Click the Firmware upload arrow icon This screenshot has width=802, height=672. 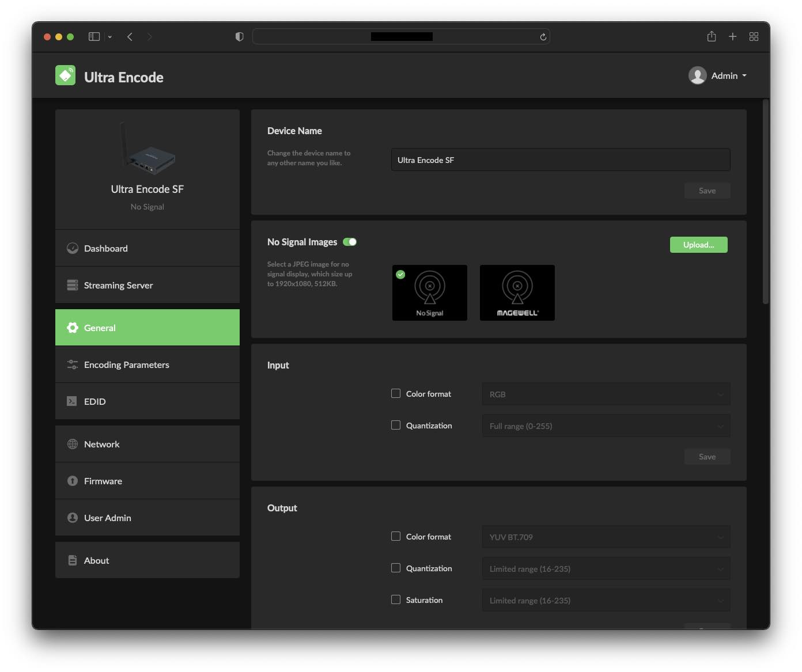pyautogui.click(x=73, y=481)
